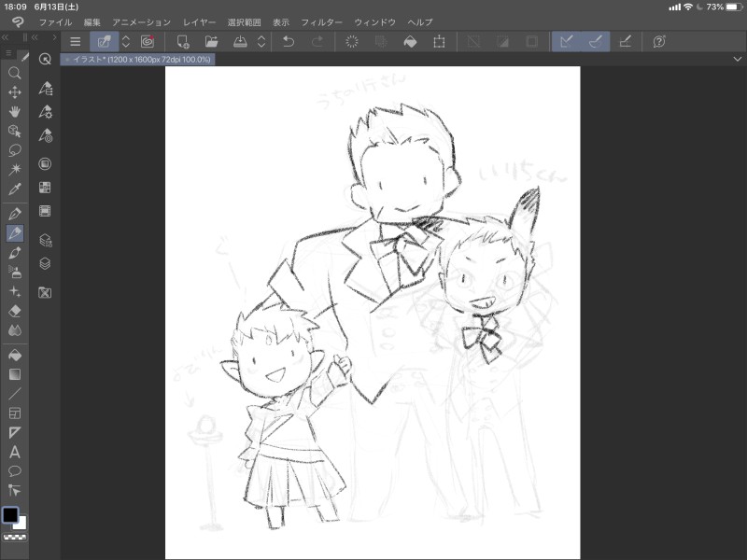Open the Tool Property palette

pos(45,112)
